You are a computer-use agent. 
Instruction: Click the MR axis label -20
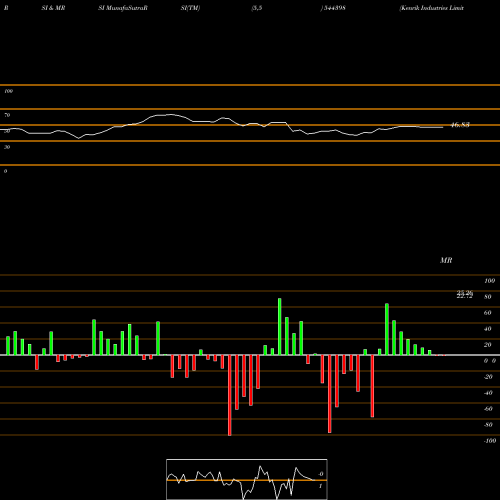pyautogui.click(x=488, y=377)
